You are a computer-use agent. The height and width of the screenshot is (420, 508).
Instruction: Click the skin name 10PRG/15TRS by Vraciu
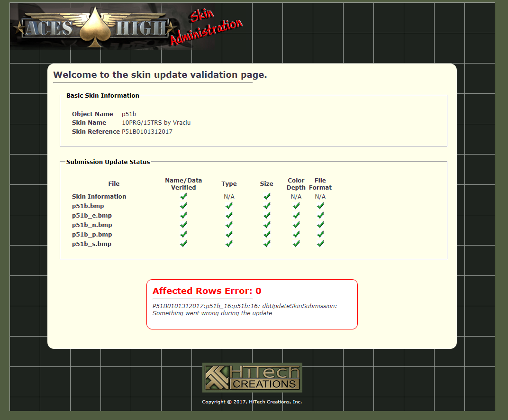click(156, 123)
